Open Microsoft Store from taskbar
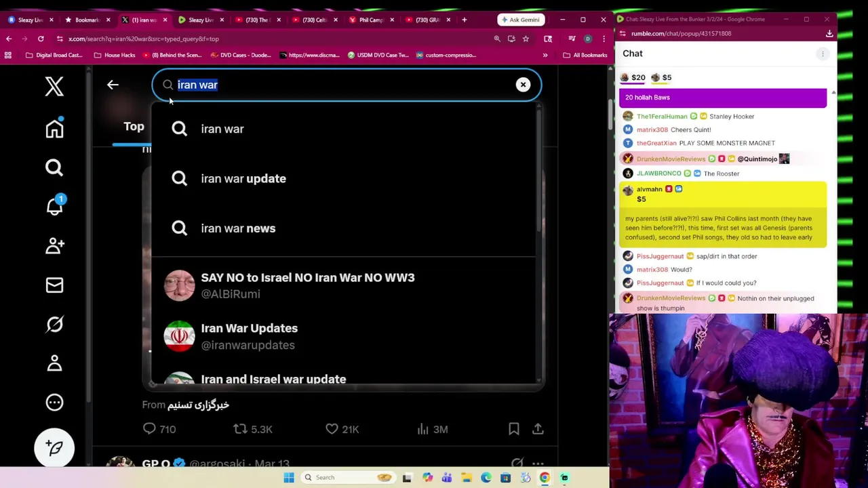 [506, 477]
